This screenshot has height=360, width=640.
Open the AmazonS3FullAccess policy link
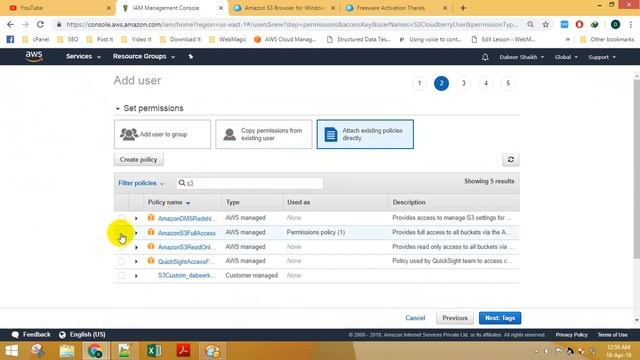[x=187, y=233]
